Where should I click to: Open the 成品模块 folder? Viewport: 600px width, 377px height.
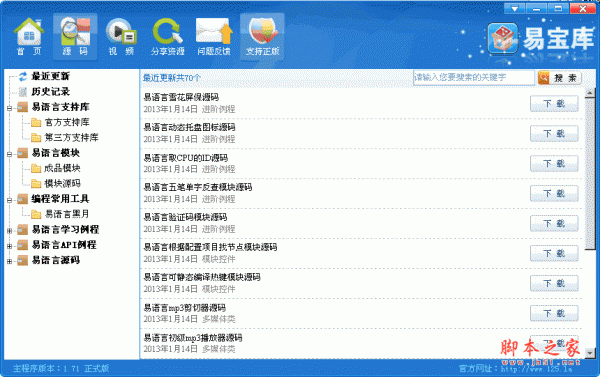pos(62,168)
